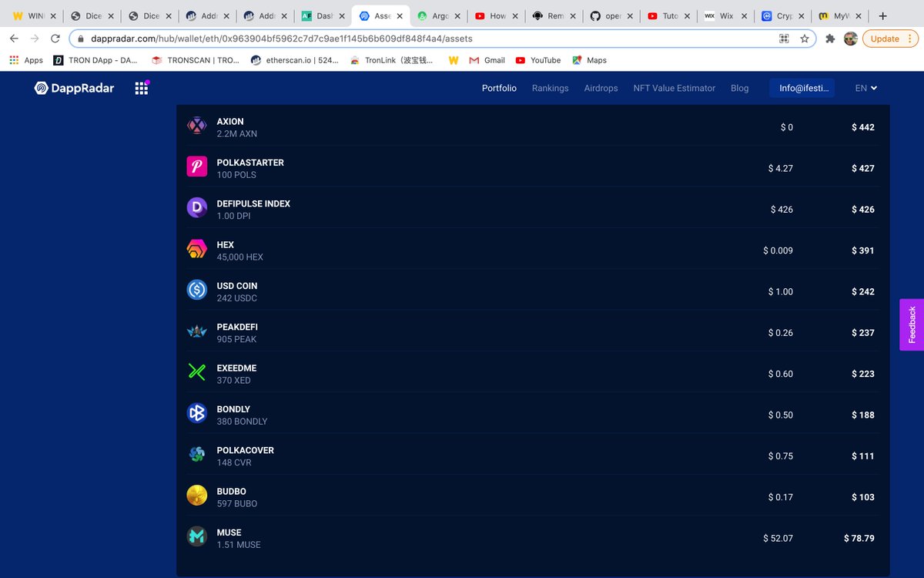
Task: Click the $ 78.79 Muse value
Action: [x=859, y=538]
